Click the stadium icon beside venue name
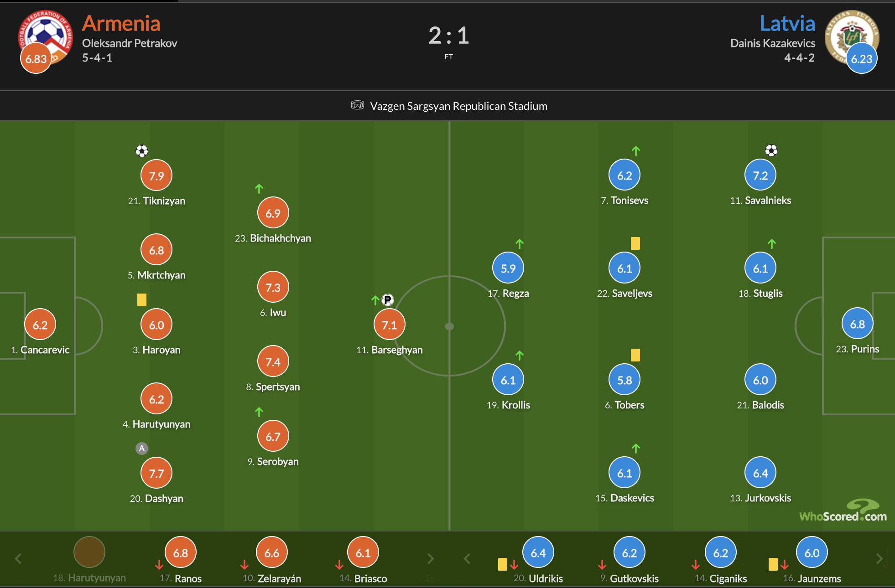 tap(358, 105)
